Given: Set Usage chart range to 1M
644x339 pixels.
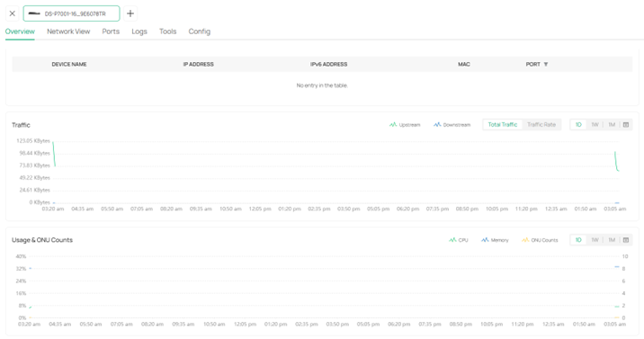Looking at the screenshot, I should [x=612, y=240].
